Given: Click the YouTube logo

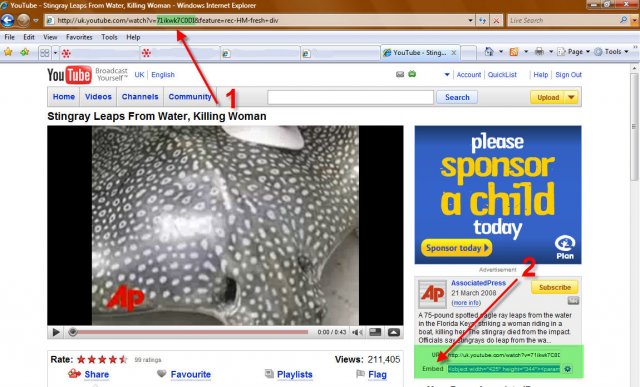Looking at the screenshot, I should click(69, 75).
